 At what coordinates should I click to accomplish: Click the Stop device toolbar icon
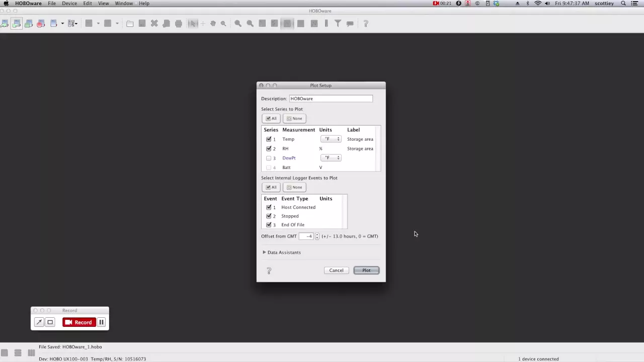[x=41, y=23]
